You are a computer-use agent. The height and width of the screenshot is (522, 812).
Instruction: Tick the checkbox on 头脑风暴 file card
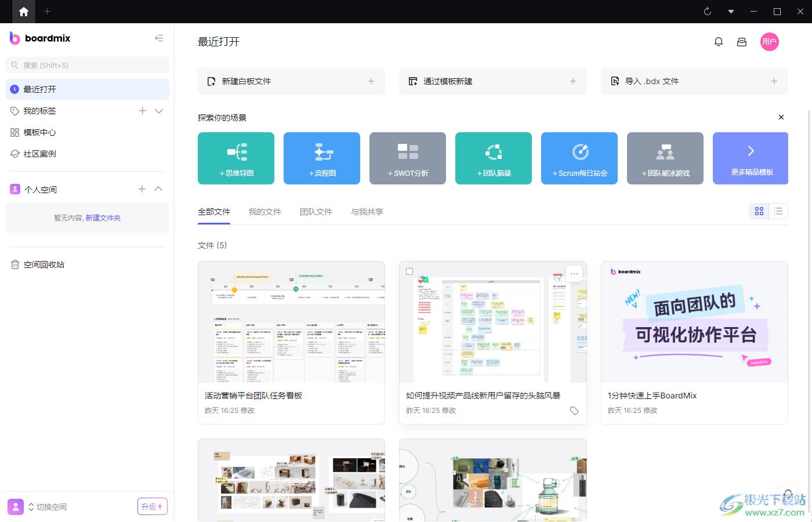click(409, 271)
